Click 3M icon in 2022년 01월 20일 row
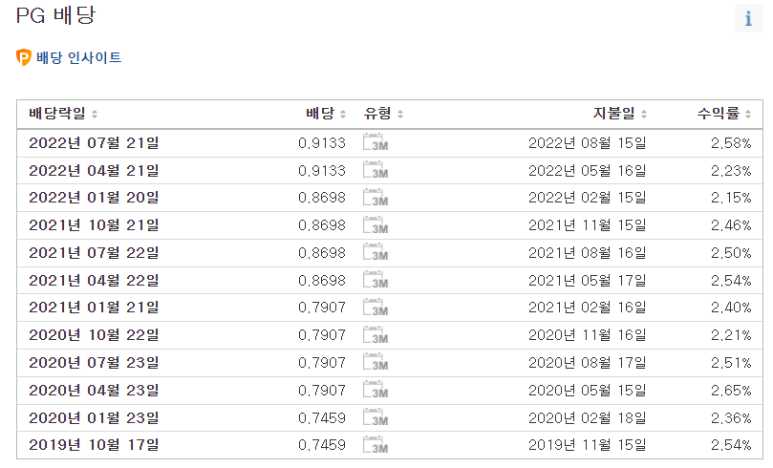 375,197
